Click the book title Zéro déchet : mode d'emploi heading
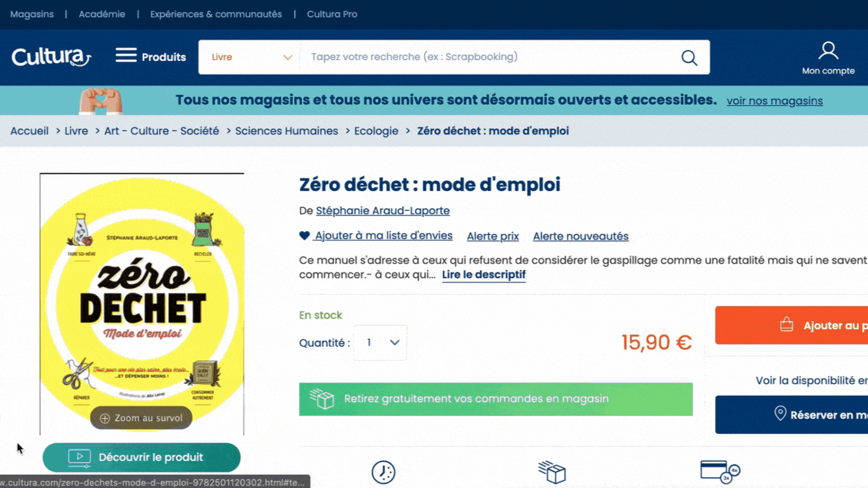This screenshot has width=868, height=488. (430, 184)
